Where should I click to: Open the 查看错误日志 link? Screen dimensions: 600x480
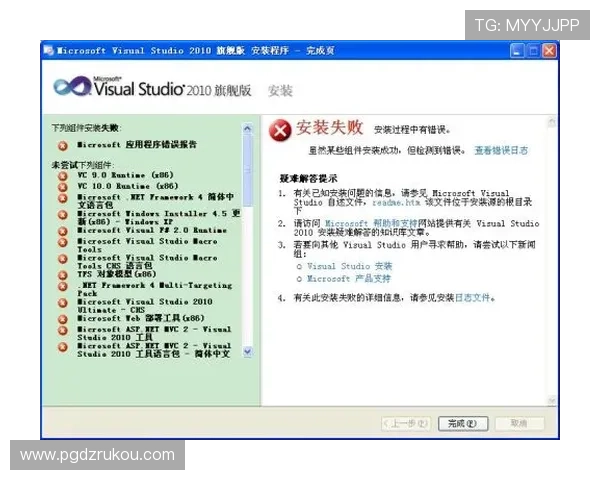[x=501, y=150]
